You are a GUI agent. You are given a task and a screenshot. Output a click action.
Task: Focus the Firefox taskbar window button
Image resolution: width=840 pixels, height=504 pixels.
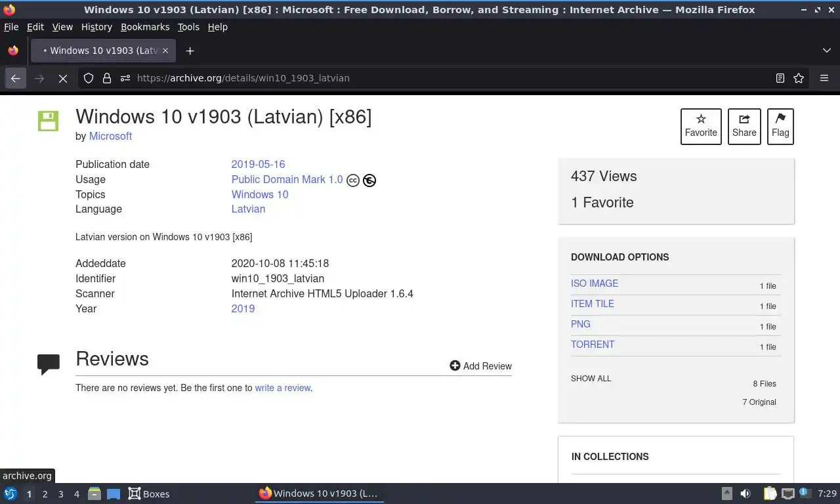click(319, 493)
